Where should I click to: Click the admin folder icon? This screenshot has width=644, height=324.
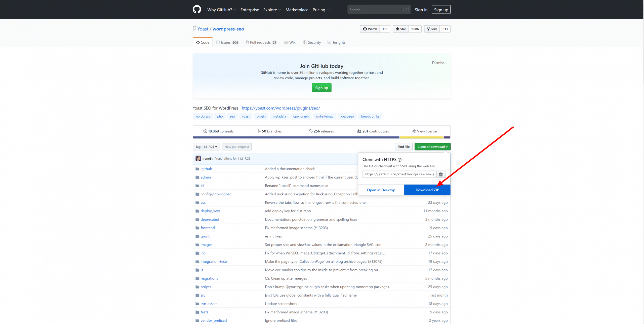[x=197, y=177]
